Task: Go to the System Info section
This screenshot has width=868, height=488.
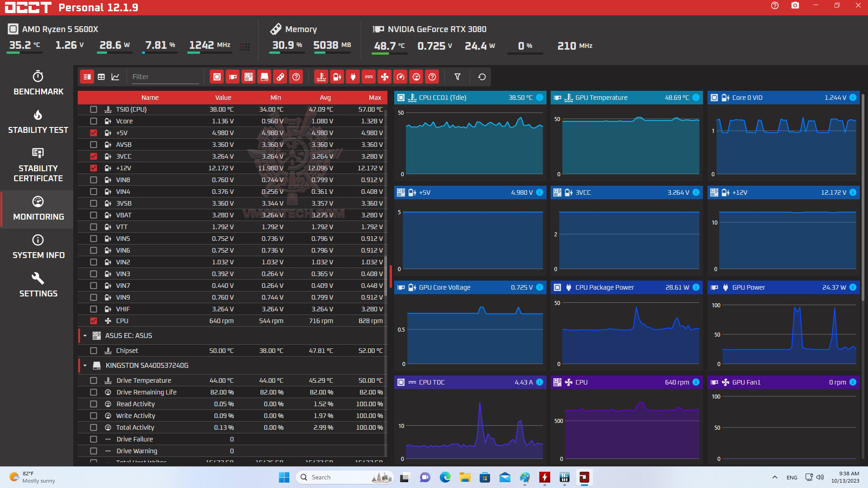Action: pyautogui.click(x=38, y=247)
